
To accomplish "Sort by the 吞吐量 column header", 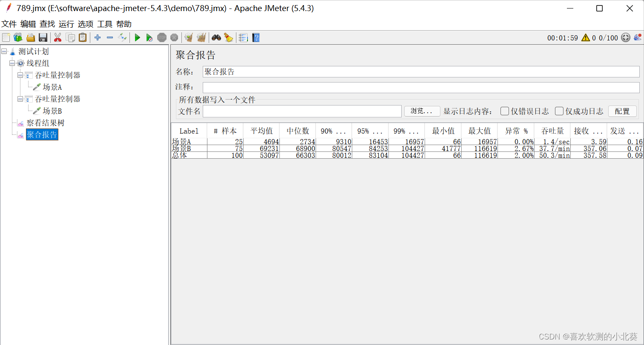I will [x=552, y=131].
